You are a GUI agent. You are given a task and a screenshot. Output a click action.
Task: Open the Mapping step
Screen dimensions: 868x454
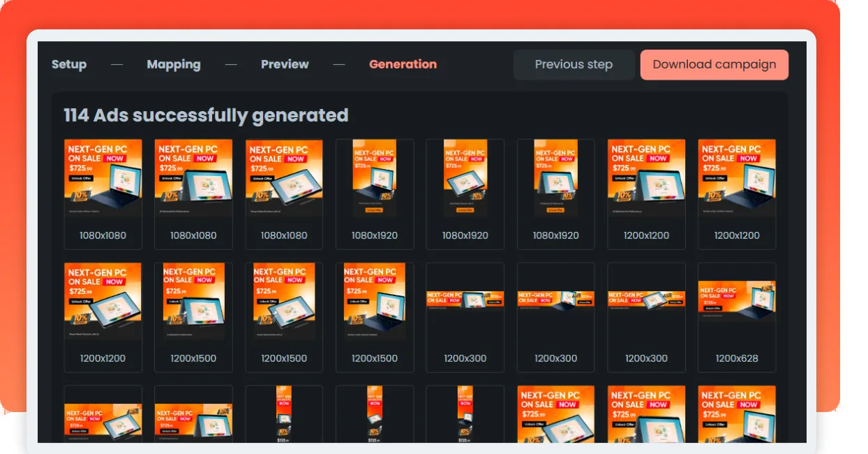[174, 64]
